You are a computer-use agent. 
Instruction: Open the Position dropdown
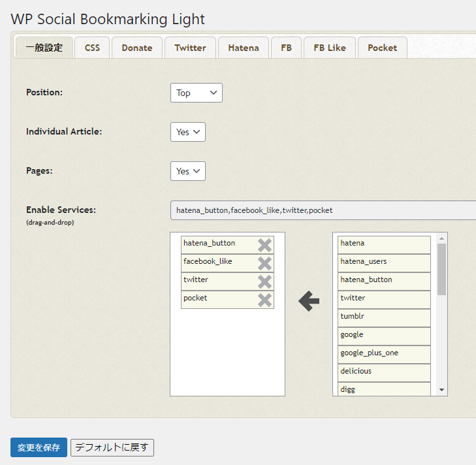pyautogui.click(x=196, y=93)
